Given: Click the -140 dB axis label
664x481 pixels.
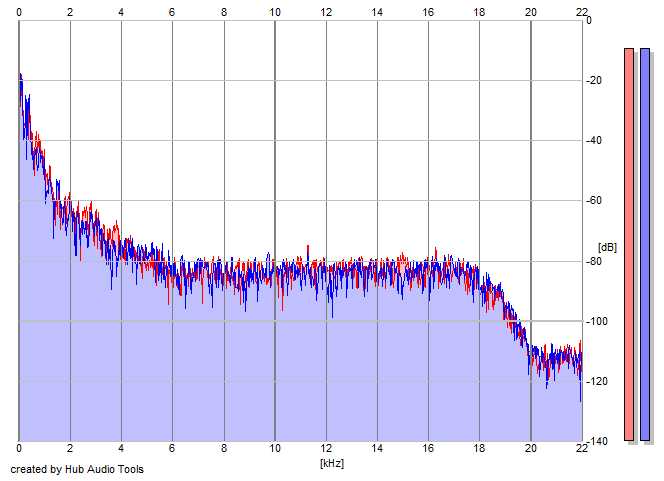Looking at the screenshot, I should tap(597, 441).
